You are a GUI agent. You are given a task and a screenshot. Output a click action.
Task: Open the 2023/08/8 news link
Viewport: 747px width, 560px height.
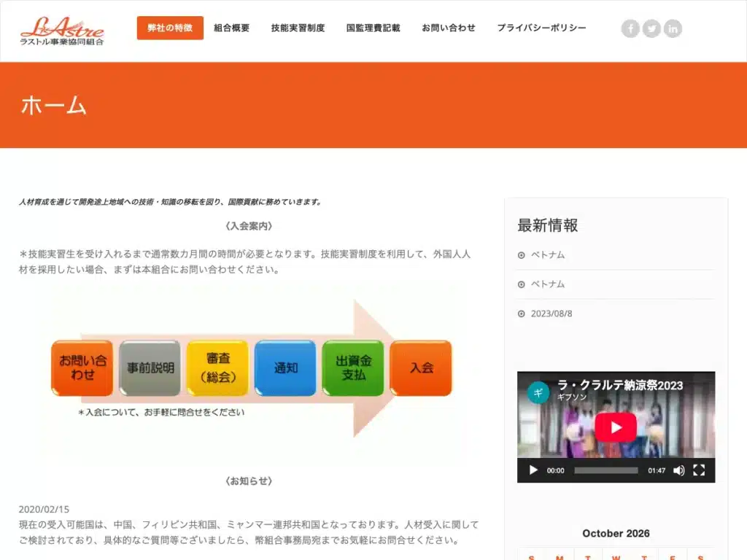click(551, 314)
